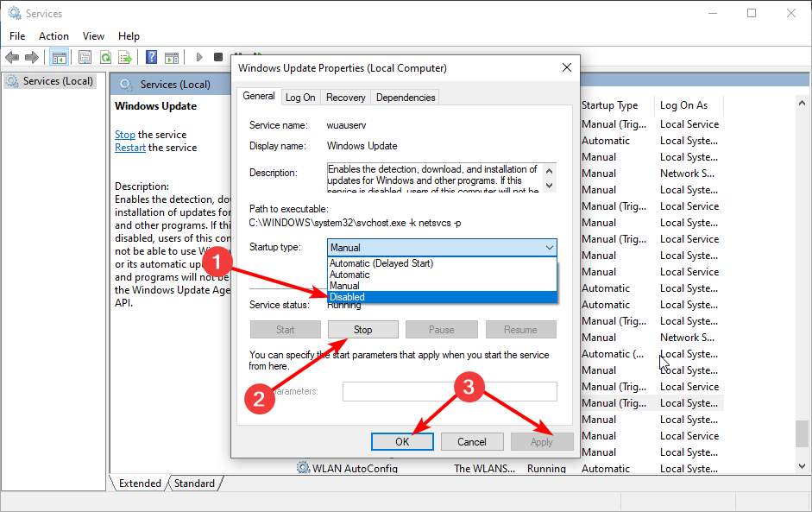Choose Automatic option in startup type list
812x512 pixels.
click(x=349, y=275)
